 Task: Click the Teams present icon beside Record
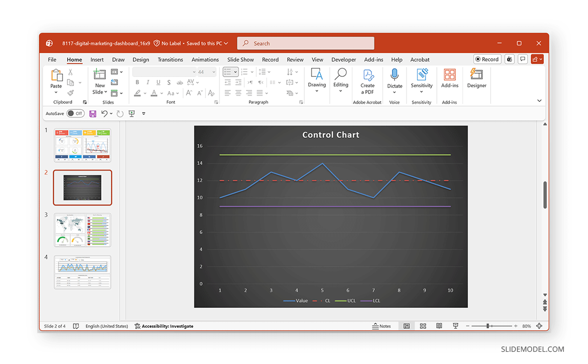tap(510, 59)
